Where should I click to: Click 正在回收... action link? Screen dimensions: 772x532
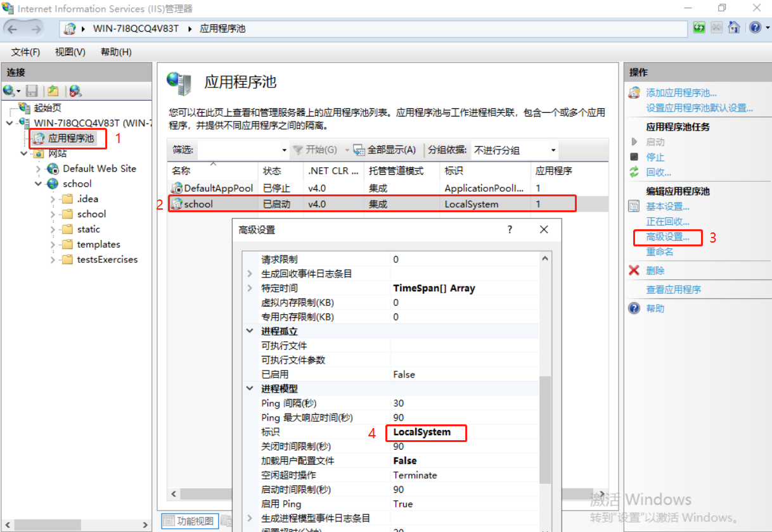(x=668, y=222)
